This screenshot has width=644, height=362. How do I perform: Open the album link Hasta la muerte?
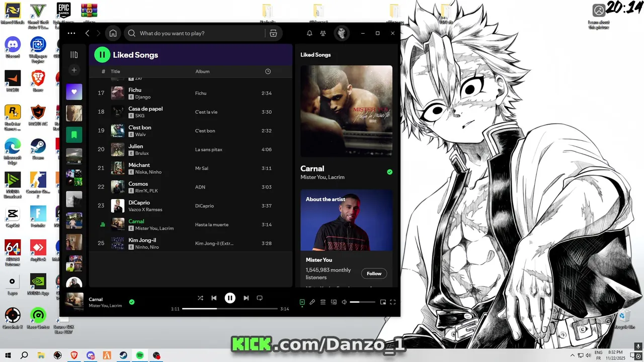[212, 225]
